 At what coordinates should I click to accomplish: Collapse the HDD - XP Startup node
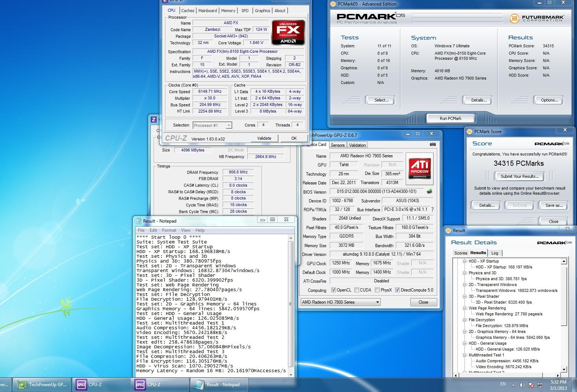pyautogui.click(x=464, y=261)
